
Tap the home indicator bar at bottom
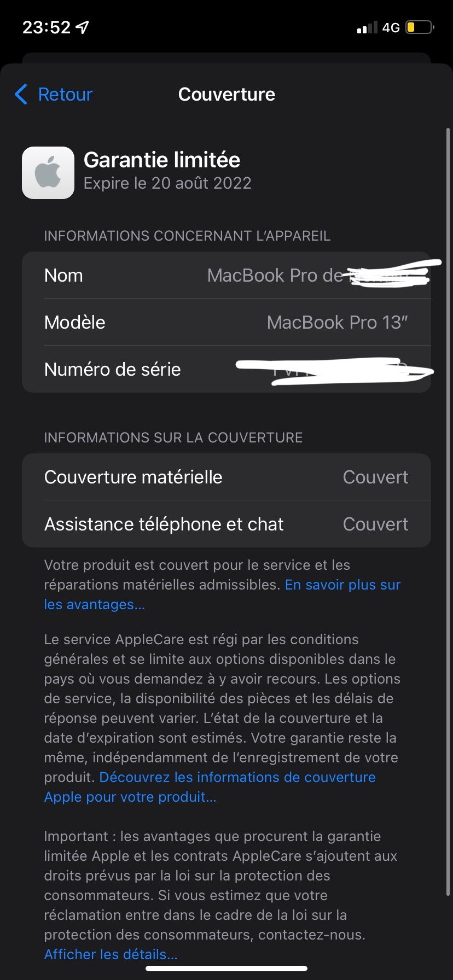[226, 969]
